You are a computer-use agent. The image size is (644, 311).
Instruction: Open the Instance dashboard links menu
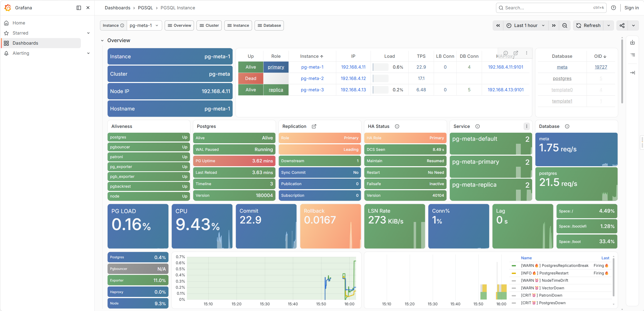click(238, 25)
